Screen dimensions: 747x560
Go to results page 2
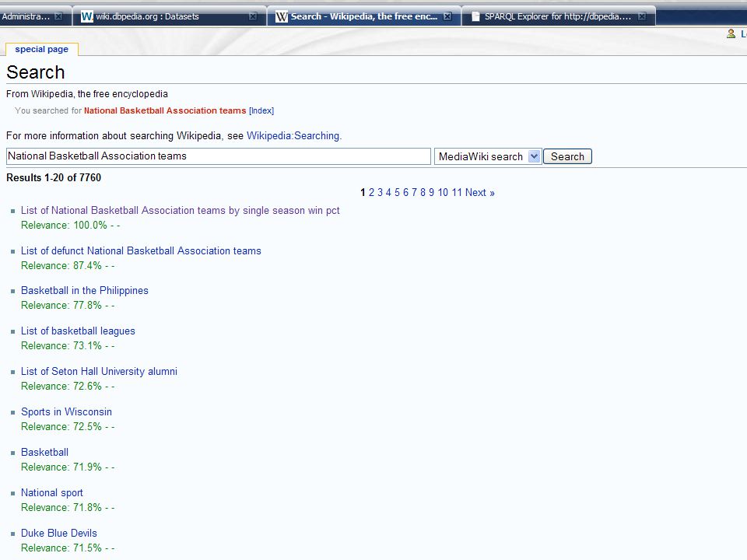372,192
